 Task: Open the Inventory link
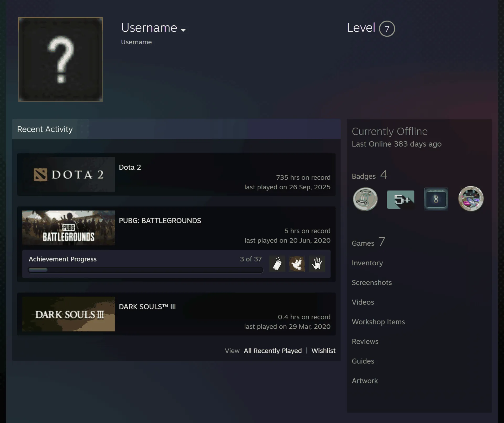coord(367,263)
